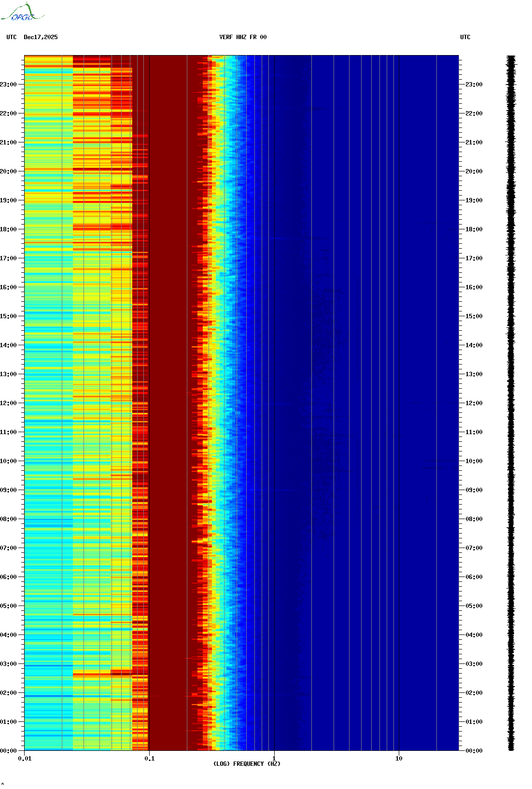The image size is (532, 789).
Task: Click the right-side 12:00 time label
Action: [x=474, y=403]
